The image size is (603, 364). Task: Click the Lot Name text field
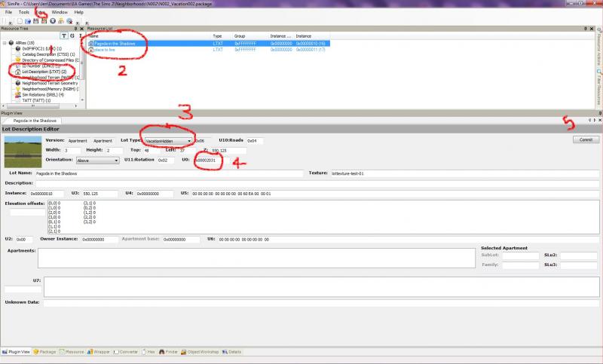172,173
